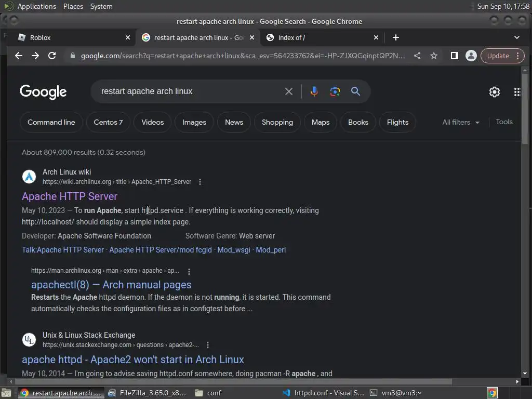Image resolution: width=532 pixels, height=399 pixels.
Task: Open Apache HTTP Server wiki link
Action: click(70, 196)
